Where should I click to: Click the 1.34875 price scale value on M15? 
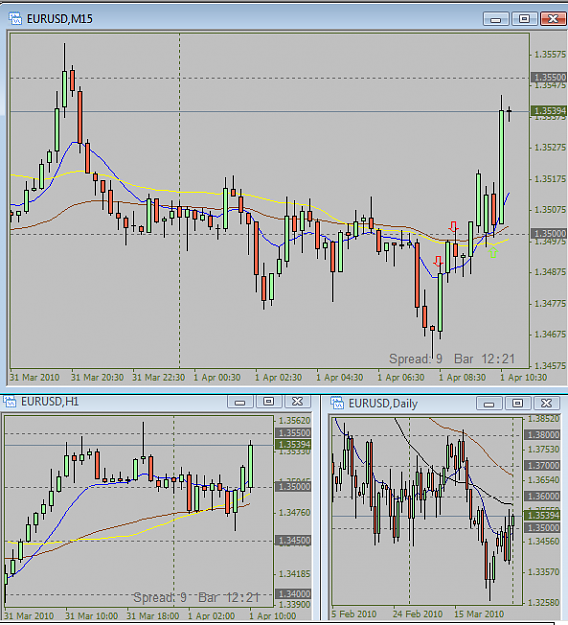click(x=550, y=272)
